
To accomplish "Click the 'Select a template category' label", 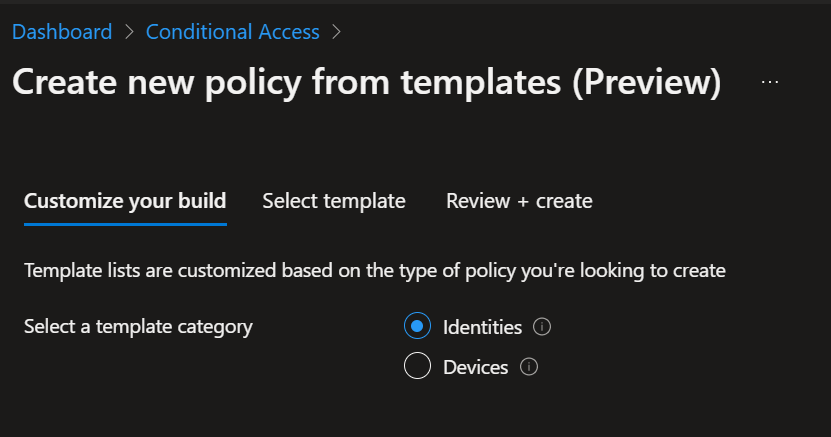I will pos(138,327).
